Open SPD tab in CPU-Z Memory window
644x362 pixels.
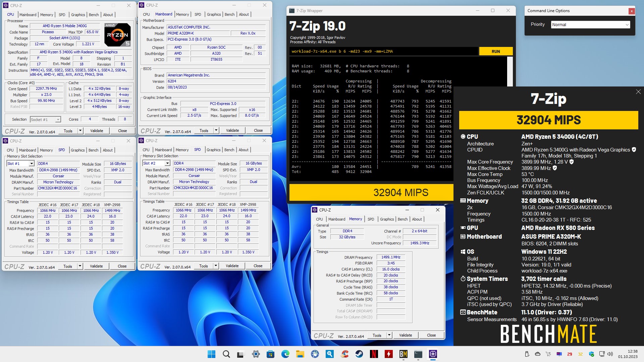point(371,219)
